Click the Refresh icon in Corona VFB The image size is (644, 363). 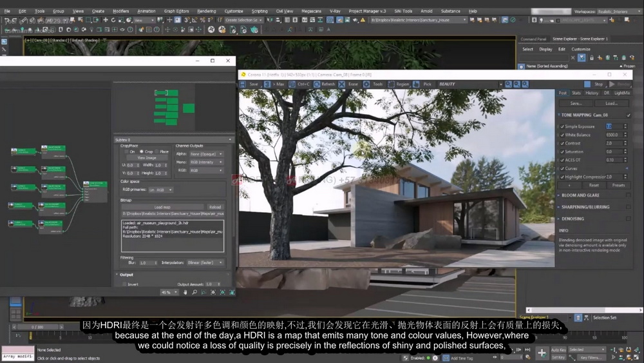[317, 84]
